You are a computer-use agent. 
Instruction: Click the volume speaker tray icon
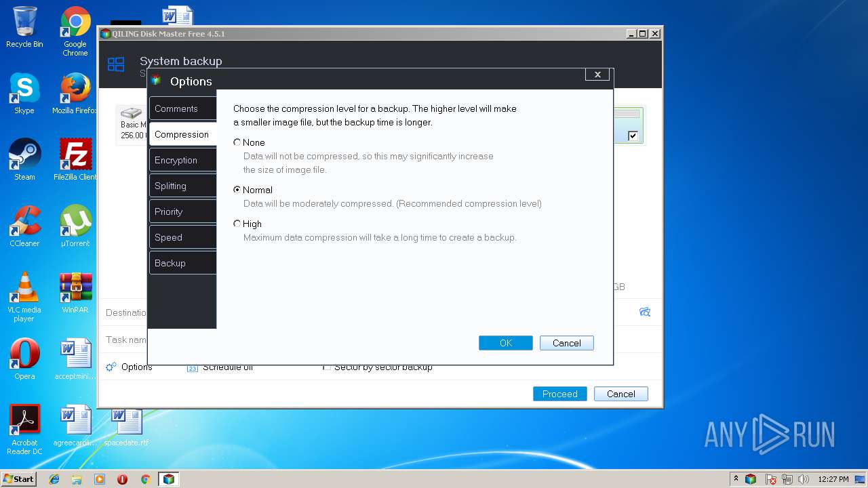804,479
